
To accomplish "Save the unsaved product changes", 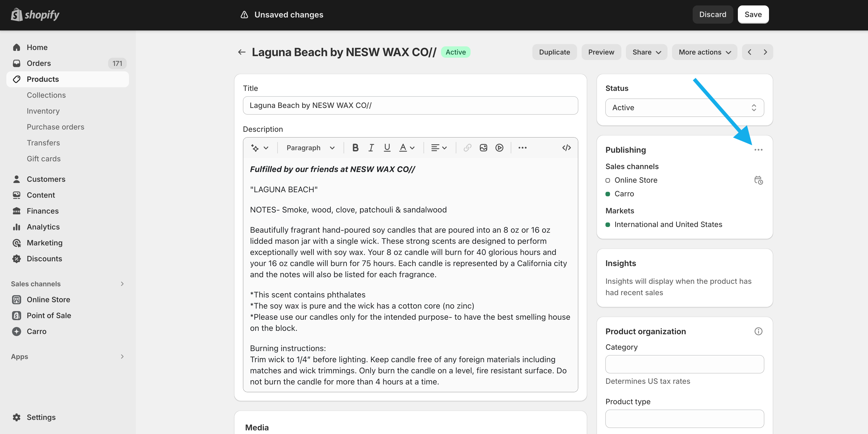I will point(753,15).
